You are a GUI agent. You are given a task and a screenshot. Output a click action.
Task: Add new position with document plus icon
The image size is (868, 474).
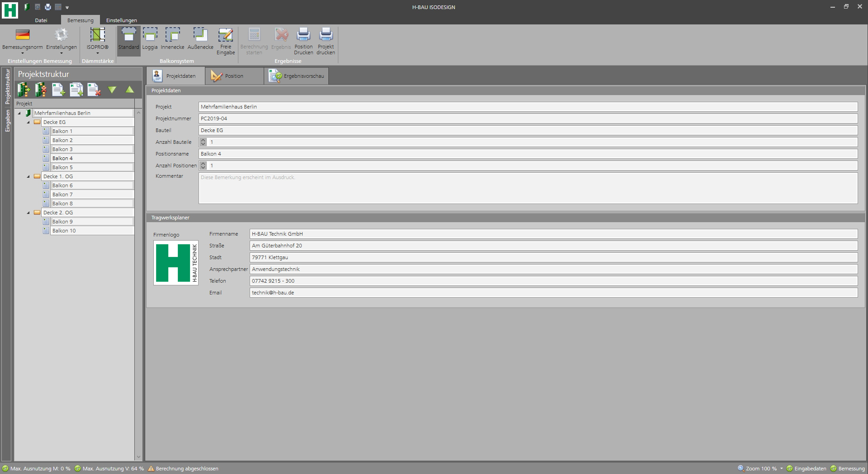tap(58, 90)
